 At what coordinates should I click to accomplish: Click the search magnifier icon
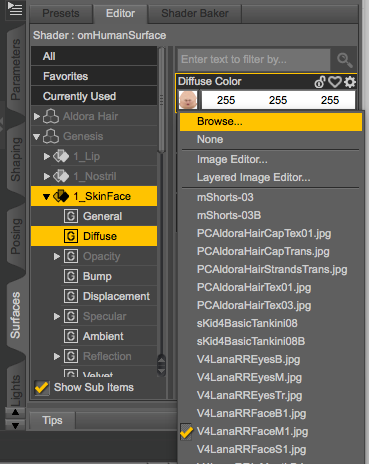click(x=344, y=60)
